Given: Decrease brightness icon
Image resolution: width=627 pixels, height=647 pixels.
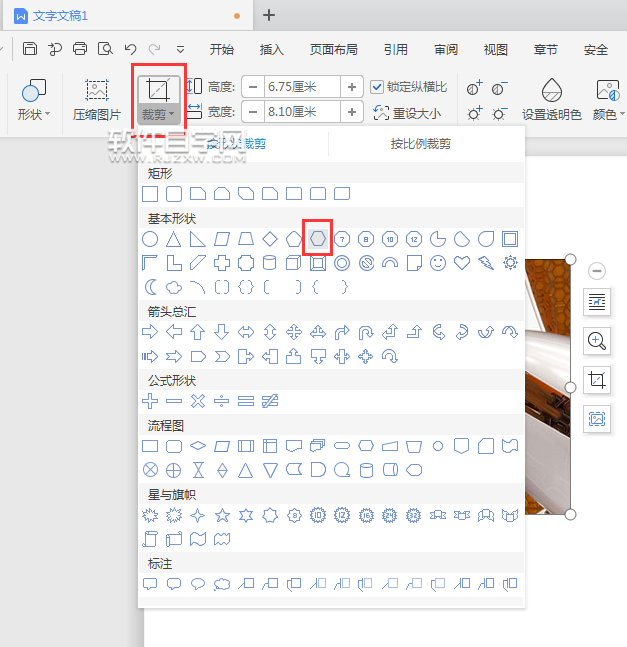Looking at the screenshot, I should pyautogui.click(x=499, y=113).
